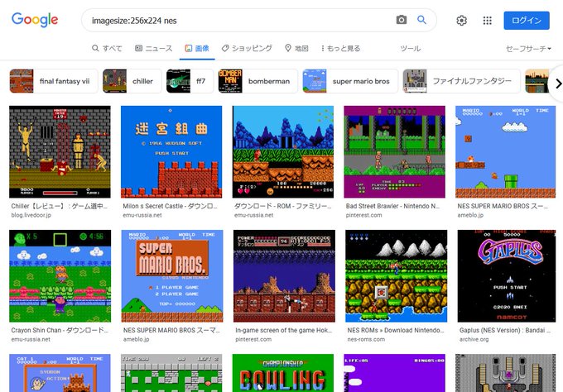Expand the もっと見る more menu
Screen dimensions: 563x392
point(340,48)
